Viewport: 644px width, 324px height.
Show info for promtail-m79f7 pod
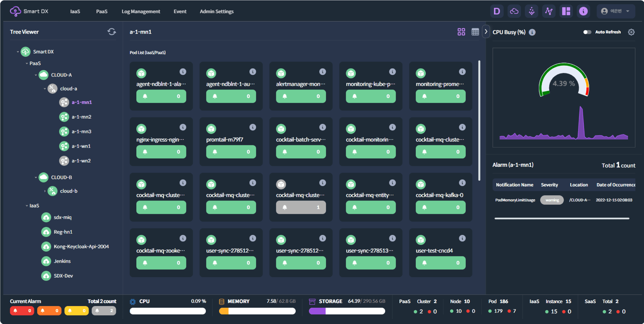[253, 127]
